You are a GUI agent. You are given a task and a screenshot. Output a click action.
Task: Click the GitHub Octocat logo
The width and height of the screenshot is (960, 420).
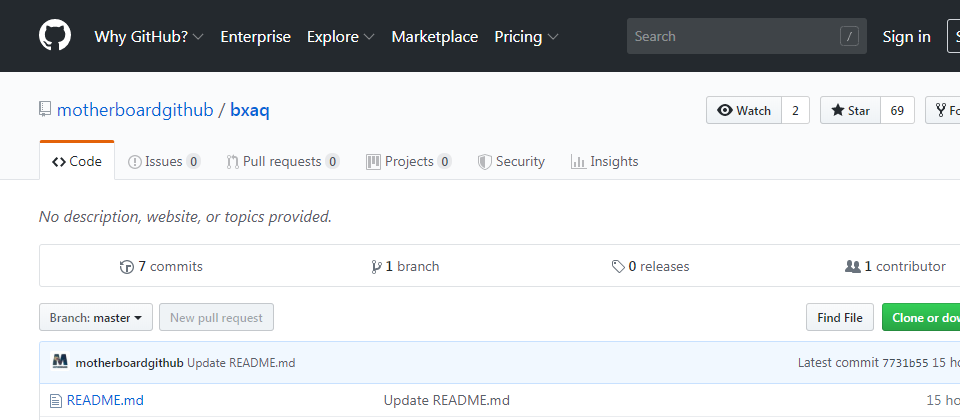click(x=55, y=36)
